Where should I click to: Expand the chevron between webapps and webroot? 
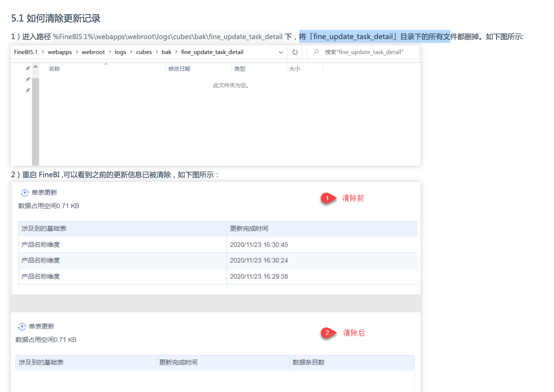77,52
